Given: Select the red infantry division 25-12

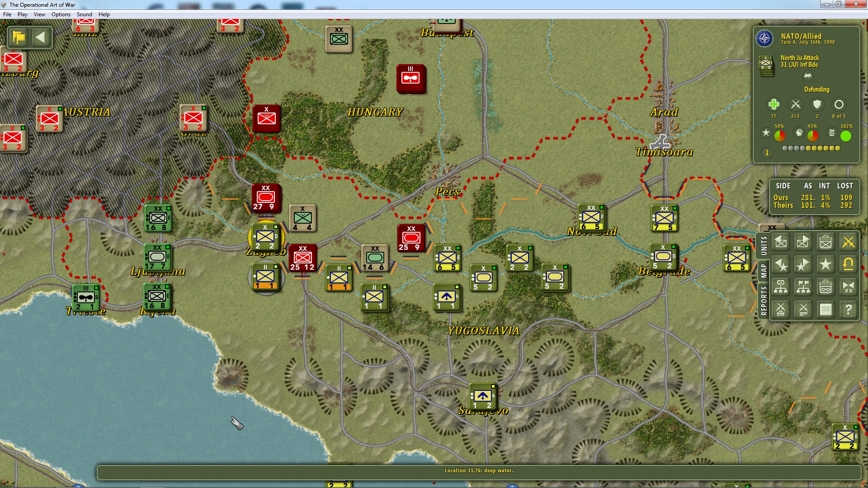Looking at the screenshot, I should (302, 258).
